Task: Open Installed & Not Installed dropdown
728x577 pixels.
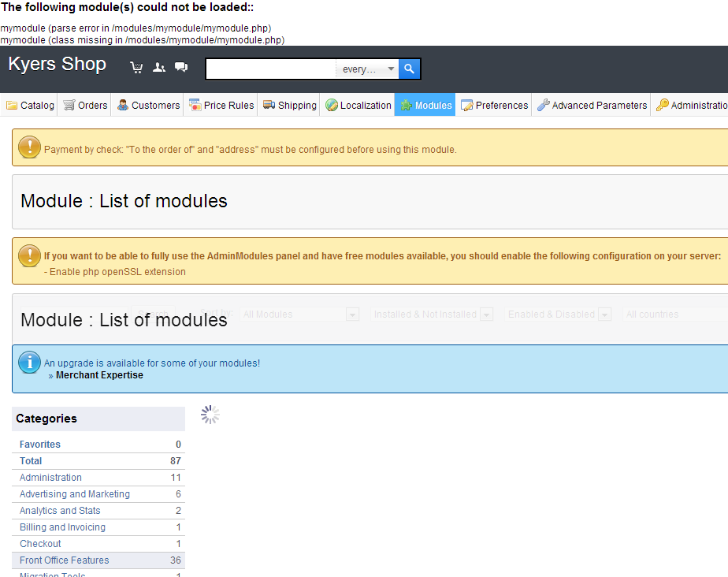Action: point(432,315)
